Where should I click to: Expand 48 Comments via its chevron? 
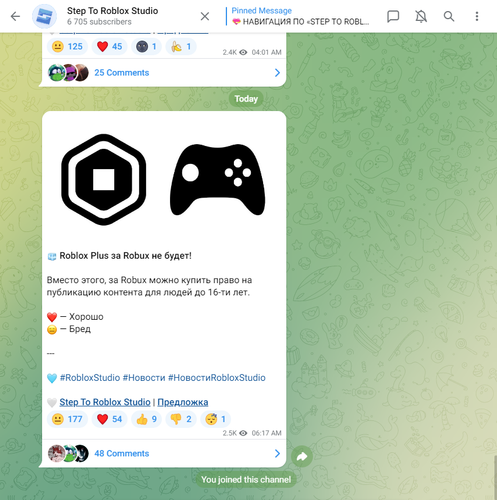(x=277, y=454)
